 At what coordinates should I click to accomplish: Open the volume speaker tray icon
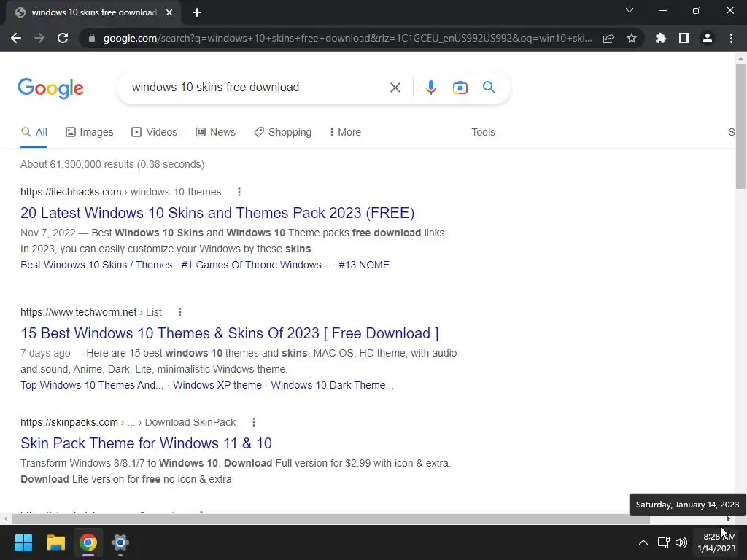682,542
